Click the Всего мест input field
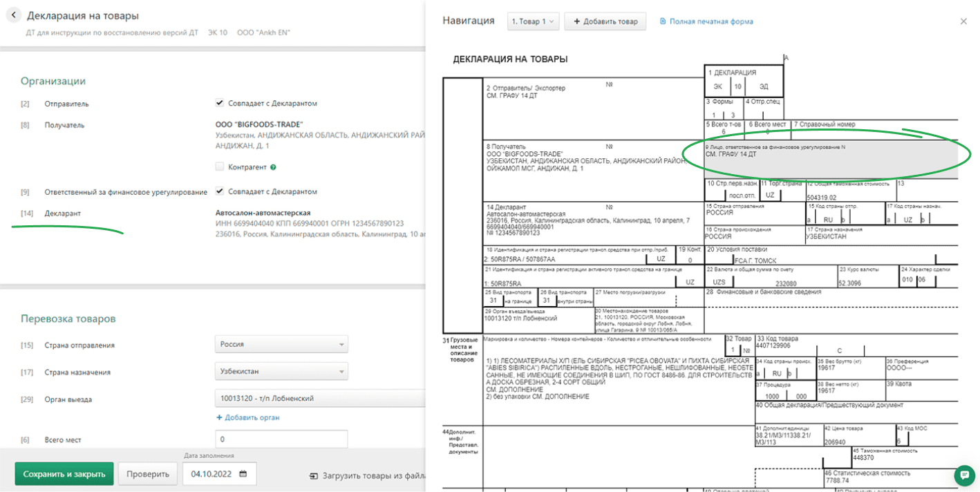The width and height of the screenshot is (980, 492). (x=281, y=439)
